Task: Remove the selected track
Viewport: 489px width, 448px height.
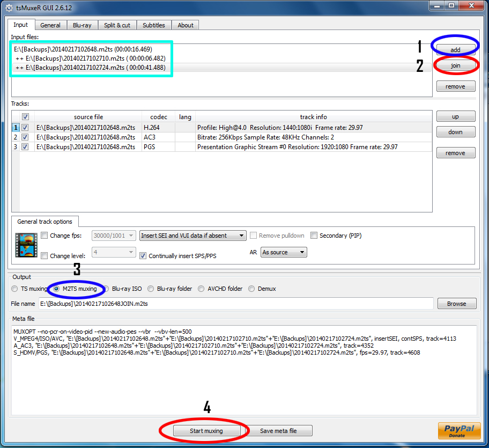Action: click(456, 153)
